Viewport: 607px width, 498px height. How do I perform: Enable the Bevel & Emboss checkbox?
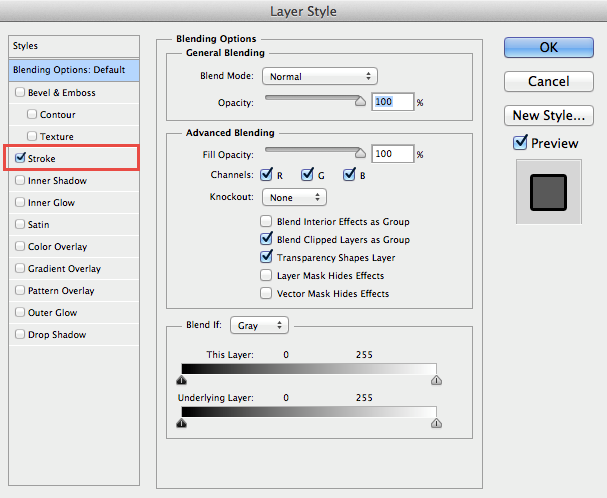click(x=20, y=93)
